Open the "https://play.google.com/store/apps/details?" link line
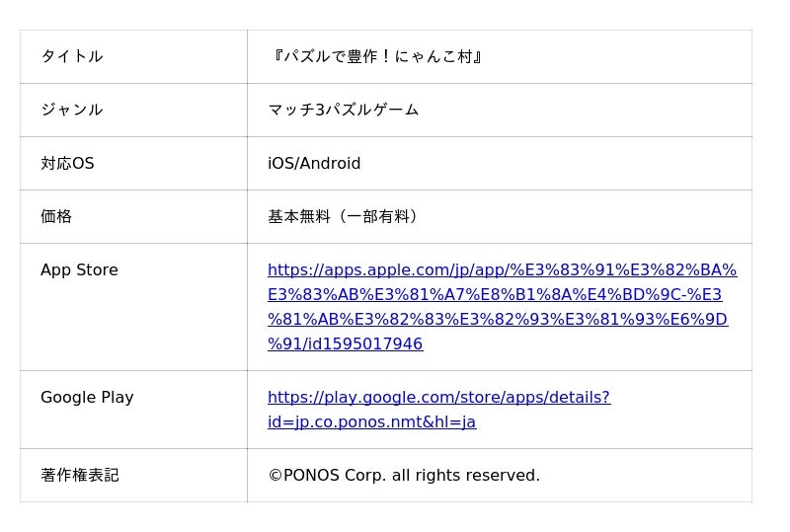 tap(438, 397)
